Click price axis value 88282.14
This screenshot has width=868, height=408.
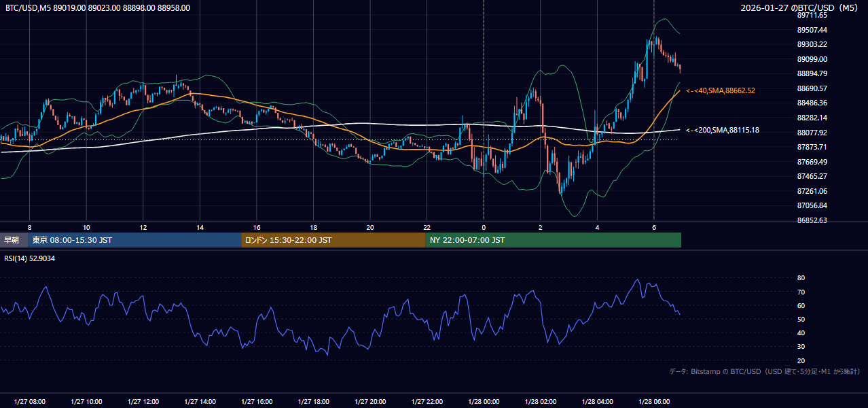pos(812,118)
